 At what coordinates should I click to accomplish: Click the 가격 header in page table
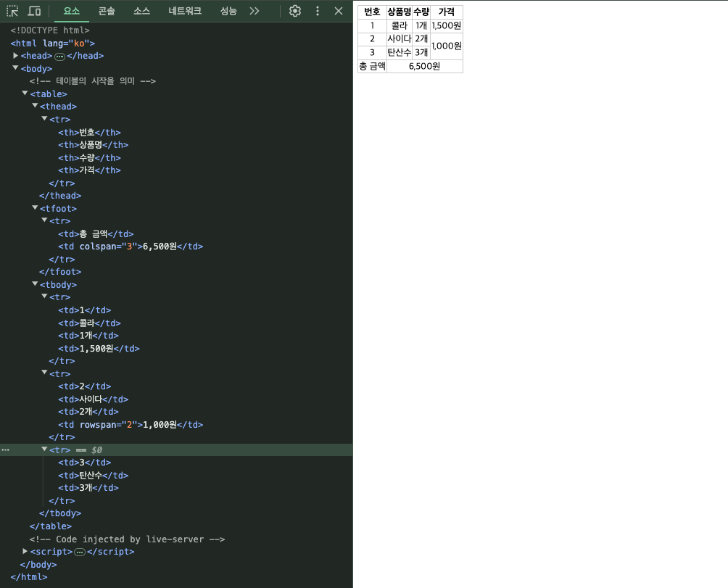pyautogui.click(x=446, y=12)
